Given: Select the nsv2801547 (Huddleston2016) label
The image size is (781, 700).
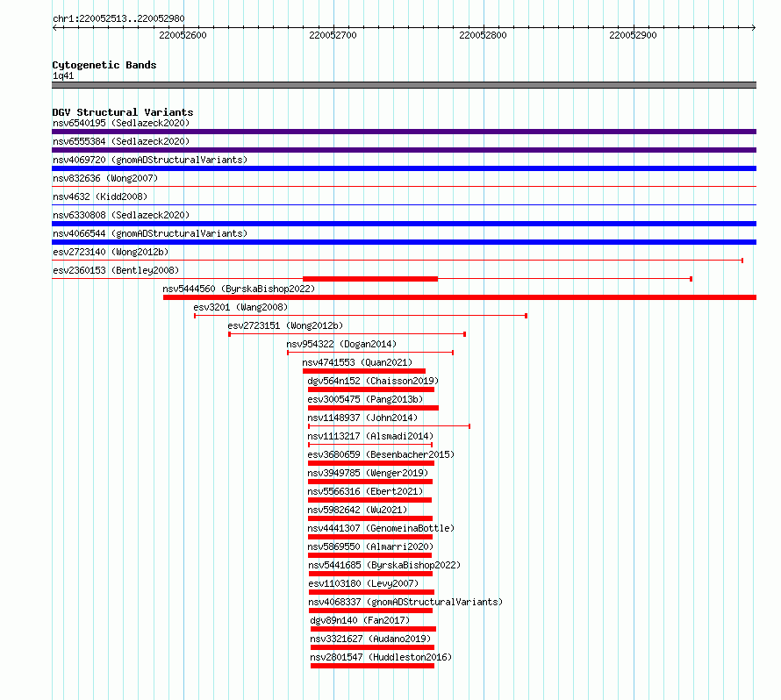Looking at the screenshot, I should (x=381, y=657).
